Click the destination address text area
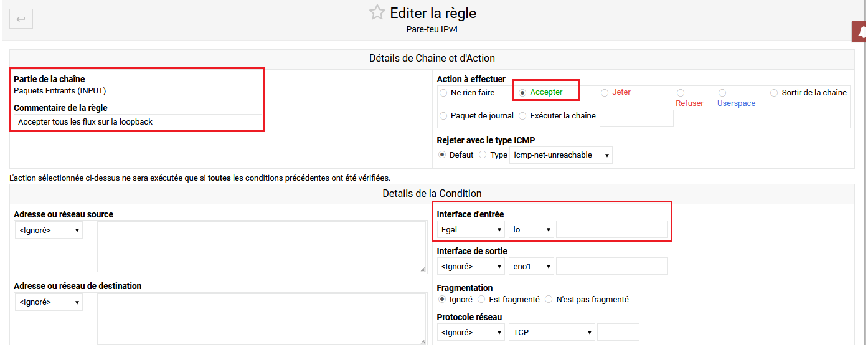The height and width of the screenshot is (352, 868). [262, 319]
